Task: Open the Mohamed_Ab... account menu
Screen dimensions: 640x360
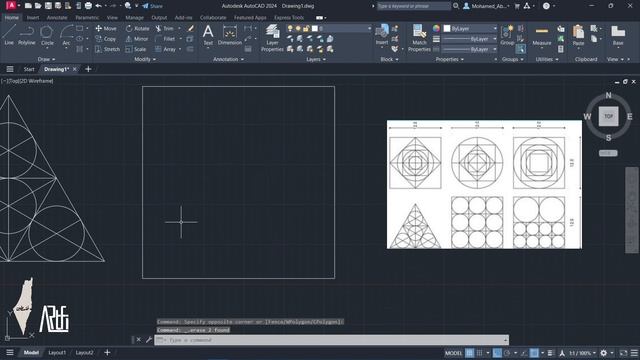Action: tap(486, 6)
